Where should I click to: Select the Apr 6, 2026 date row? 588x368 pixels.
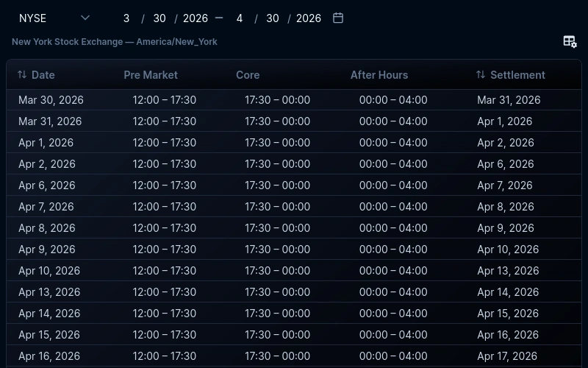pos(294,185)
